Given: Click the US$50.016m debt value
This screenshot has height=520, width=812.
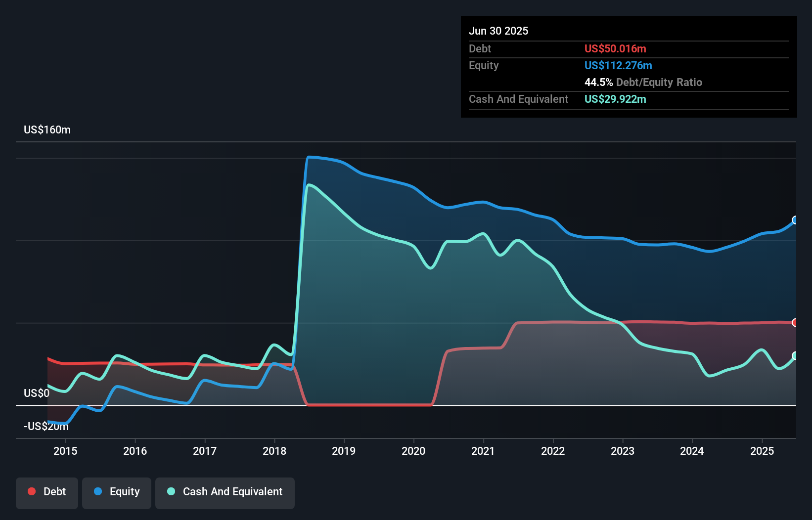Looking at the screenshot, I should click(615, 48).
